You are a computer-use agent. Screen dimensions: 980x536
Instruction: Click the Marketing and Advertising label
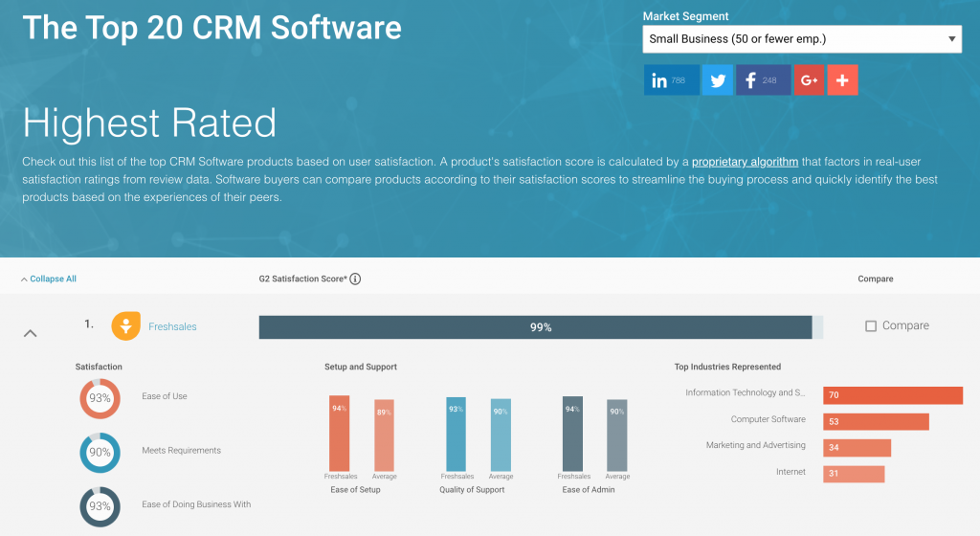(x=756, y=445)
